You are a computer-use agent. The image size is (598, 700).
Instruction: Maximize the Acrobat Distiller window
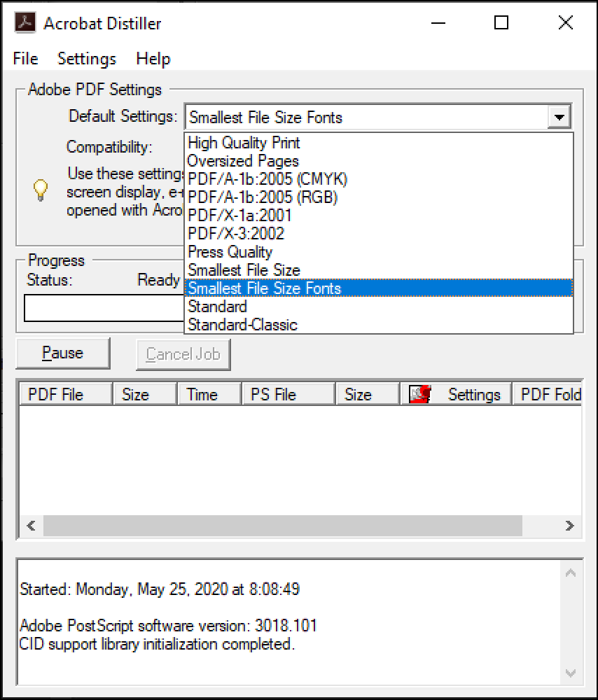click(501, 23)
